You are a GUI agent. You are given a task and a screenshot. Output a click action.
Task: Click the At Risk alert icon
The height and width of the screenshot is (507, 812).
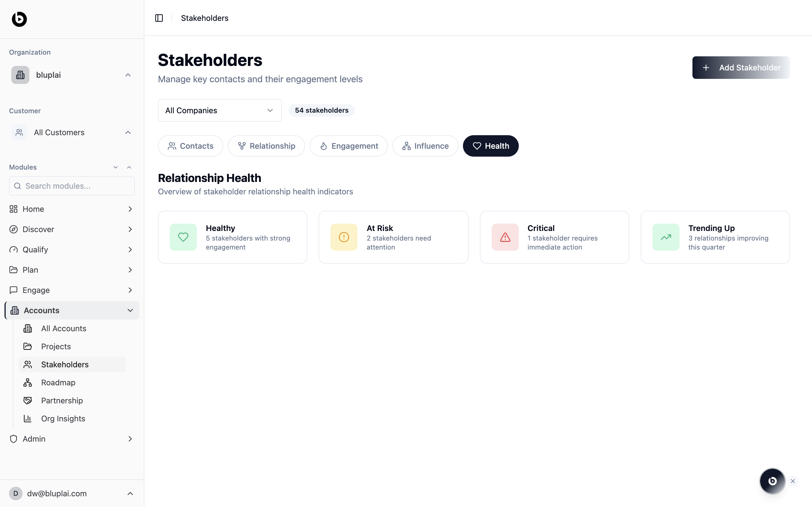(344, 237)
